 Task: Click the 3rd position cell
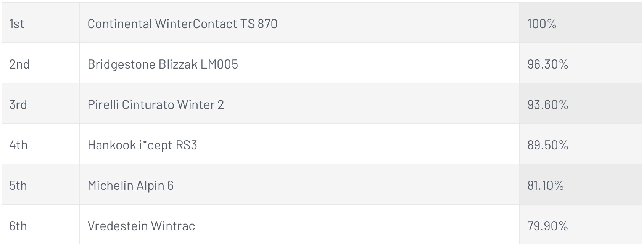pyautogui.click(x=40, y=104)
